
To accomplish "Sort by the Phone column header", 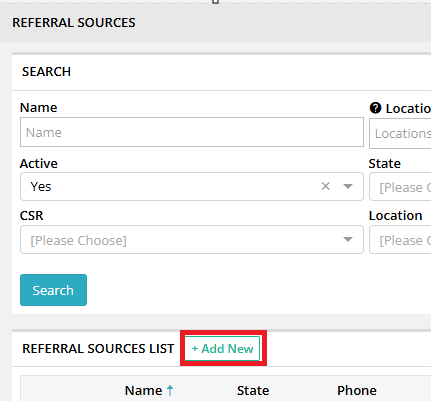I will [x=357, y=390].
